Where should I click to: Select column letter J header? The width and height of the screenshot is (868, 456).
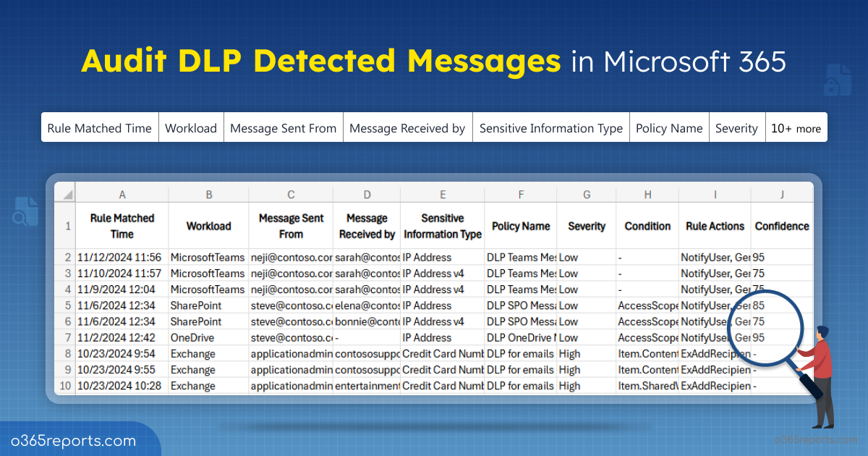(782, 194)
